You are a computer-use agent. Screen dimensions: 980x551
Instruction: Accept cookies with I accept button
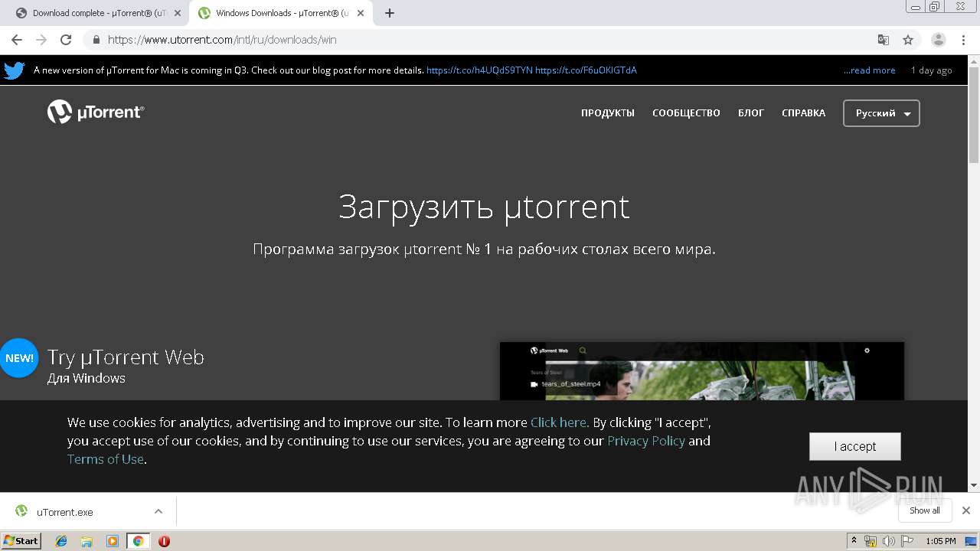[x=855, y=446]
